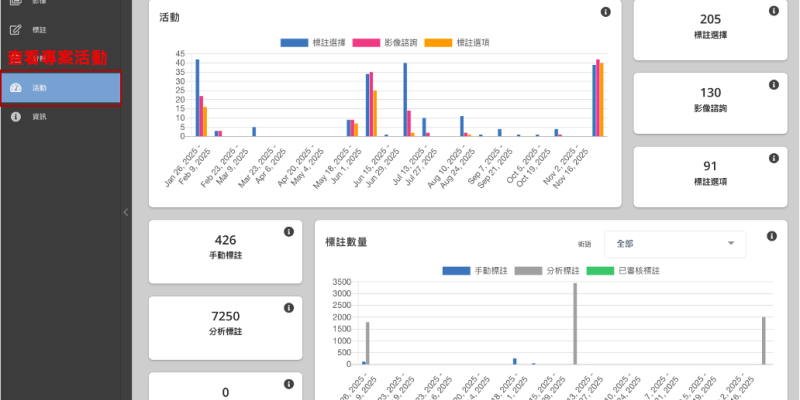Click info icon on 活動 chart card

pos(606,12)
